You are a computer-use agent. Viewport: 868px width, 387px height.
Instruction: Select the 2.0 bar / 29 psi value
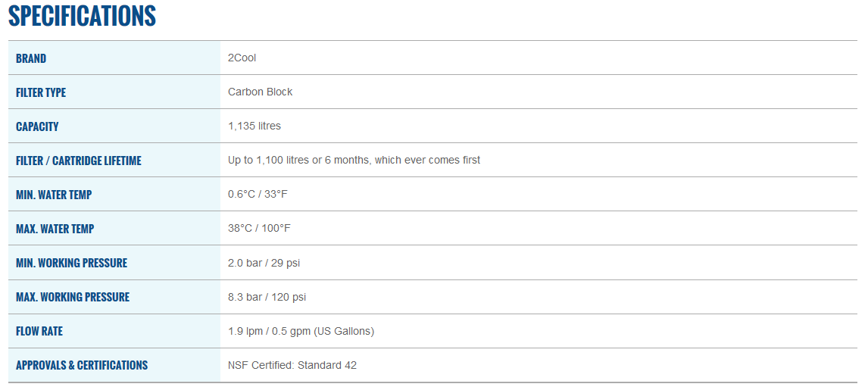(264, 263)
